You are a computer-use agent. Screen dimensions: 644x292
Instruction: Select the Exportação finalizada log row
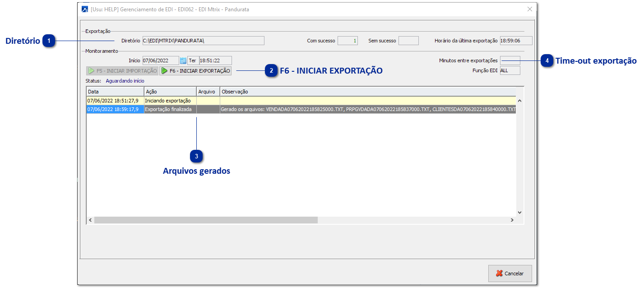tap(301, 109)
